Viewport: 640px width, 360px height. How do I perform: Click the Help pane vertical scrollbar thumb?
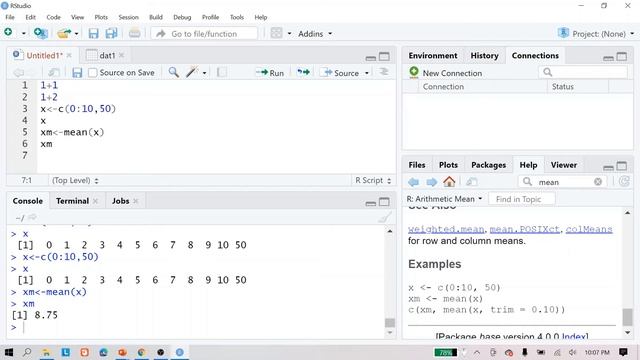(x=627, y=317)
